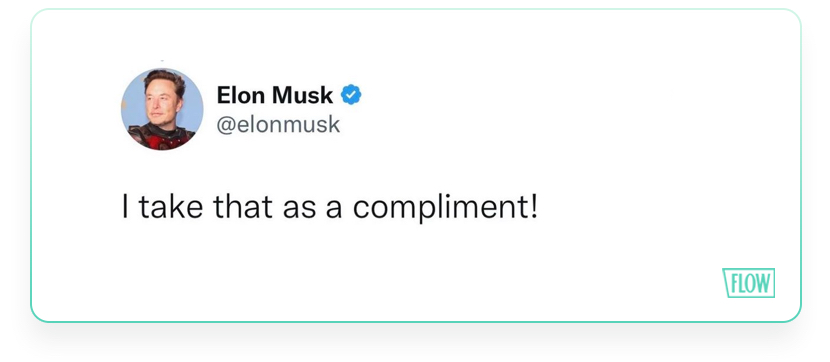Click the white checkmark inside the badge

point(351,95)
